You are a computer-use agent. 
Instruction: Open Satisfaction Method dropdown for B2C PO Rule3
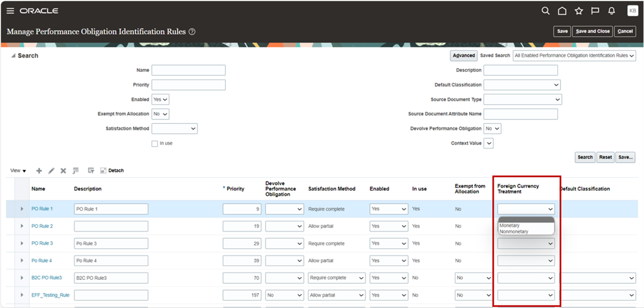coord(337,278)
